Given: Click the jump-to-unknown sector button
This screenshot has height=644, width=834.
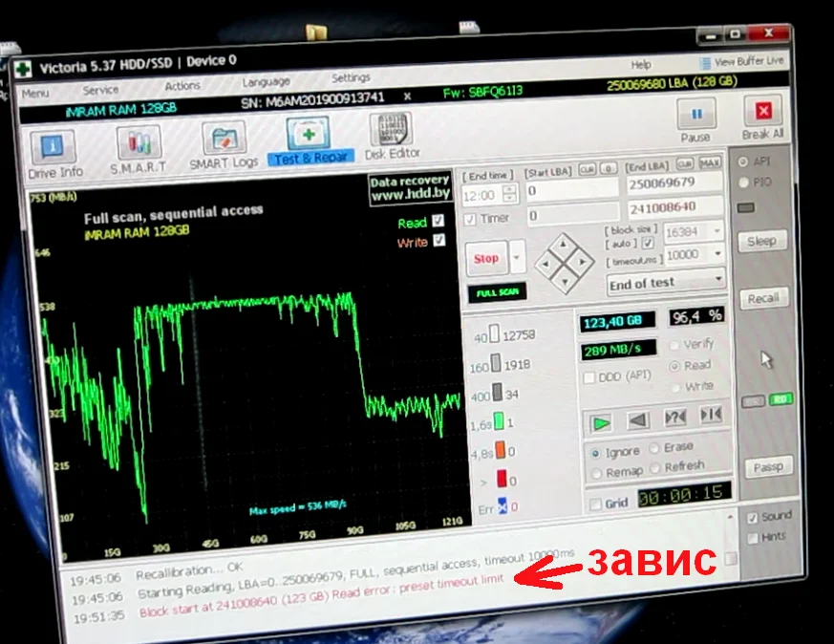Looking at the screenshot, I should 675,417.
